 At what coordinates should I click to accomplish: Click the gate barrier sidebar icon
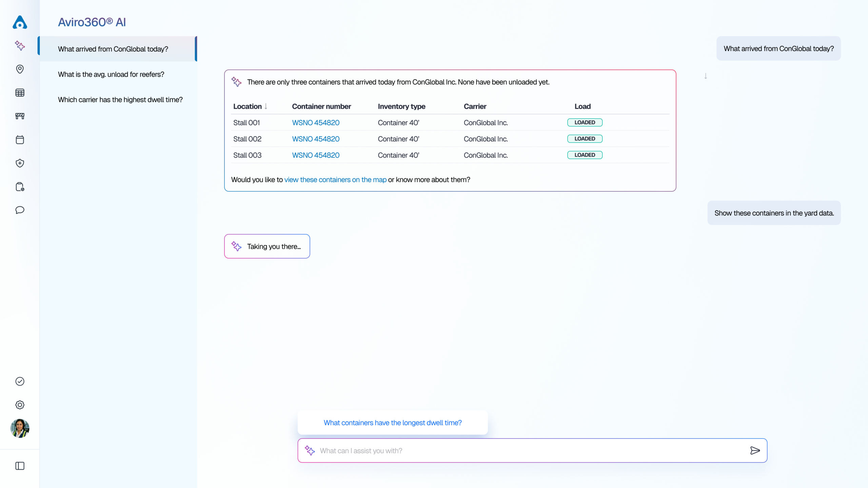click(x=20, y=116)
